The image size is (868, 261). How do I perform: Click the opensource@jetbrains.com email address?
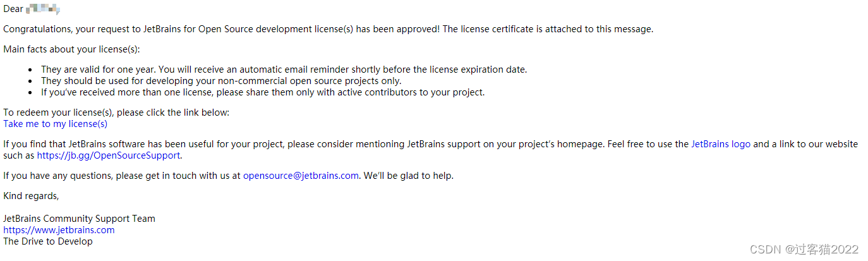[x=301, y=176]
